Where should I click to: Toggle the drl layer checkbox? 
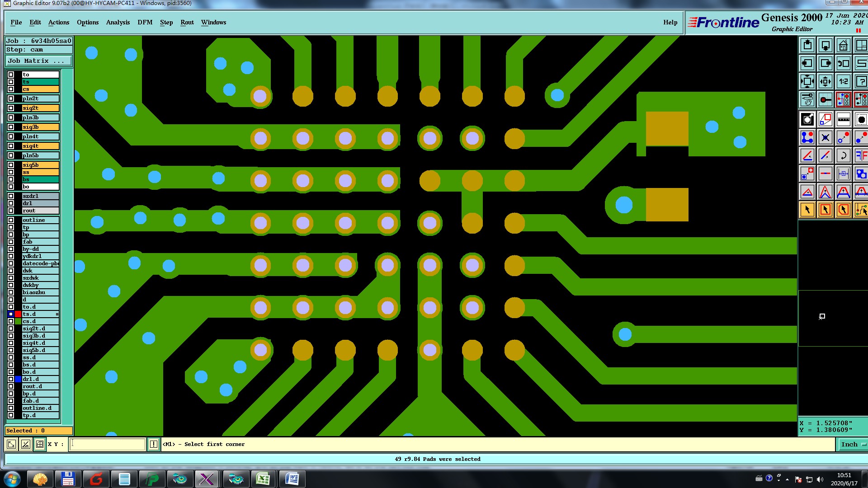(x=11, y=203)
